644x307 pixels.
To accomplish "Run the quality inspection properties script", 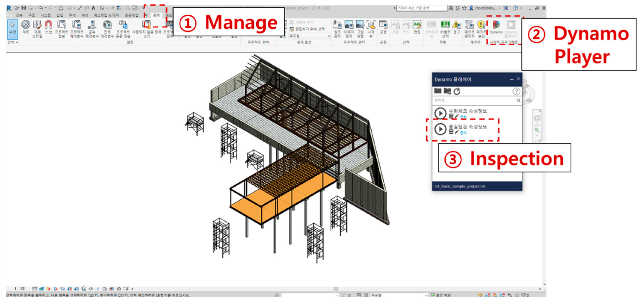I will (x=440, y=129).
